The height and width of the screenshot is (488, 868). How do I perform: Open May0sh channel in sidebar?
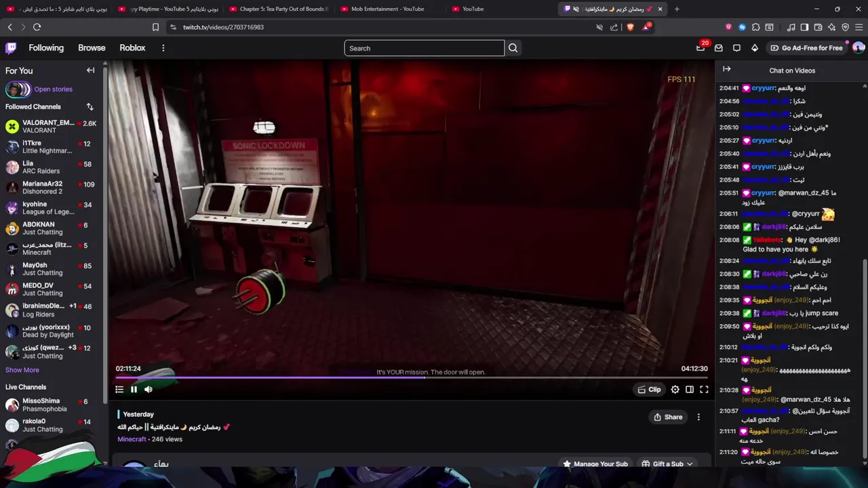(x=52, y=269)
